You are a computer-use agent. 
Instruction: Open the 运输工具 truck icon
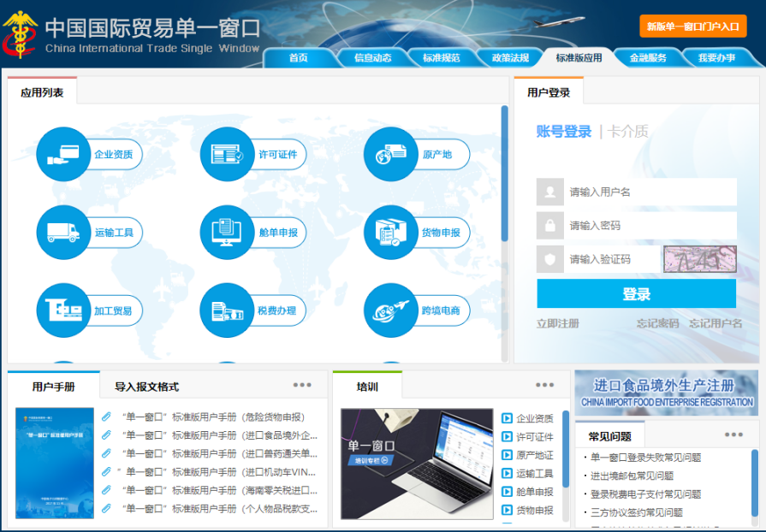click(63, 233)
